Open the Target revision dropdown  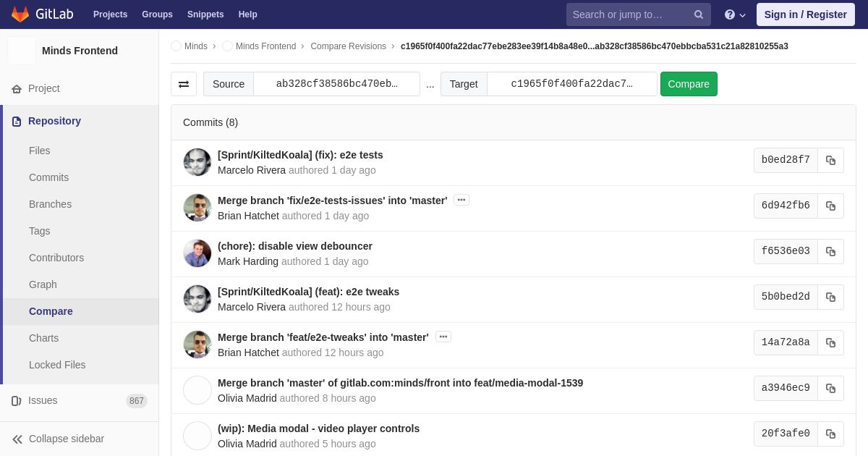pyautogui.click(x=571, y=84)
